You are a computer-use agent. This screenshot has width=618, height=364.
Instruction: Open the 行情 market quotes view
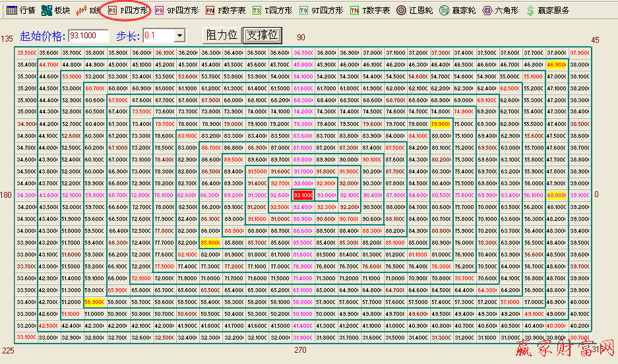point(20,11)
